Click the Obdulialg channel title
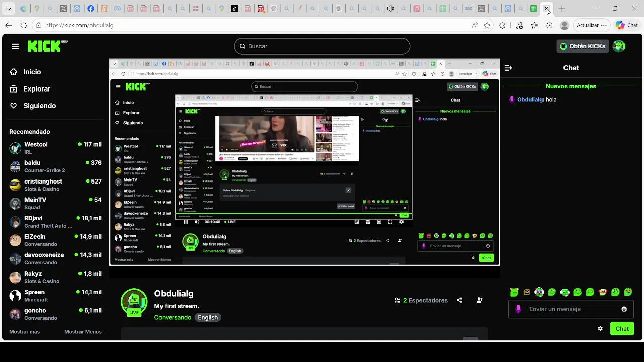 (x=174, y=294)
